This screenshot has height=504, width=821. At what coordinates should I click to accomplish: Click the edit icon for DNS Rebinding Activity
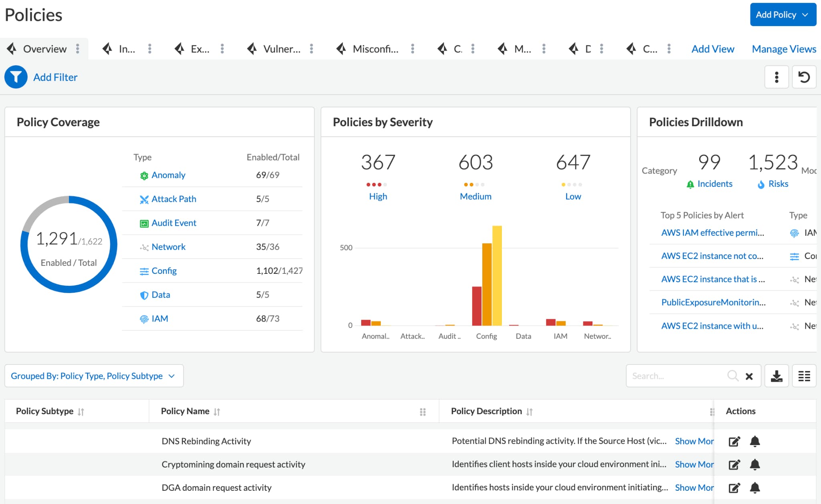(734, 441)
